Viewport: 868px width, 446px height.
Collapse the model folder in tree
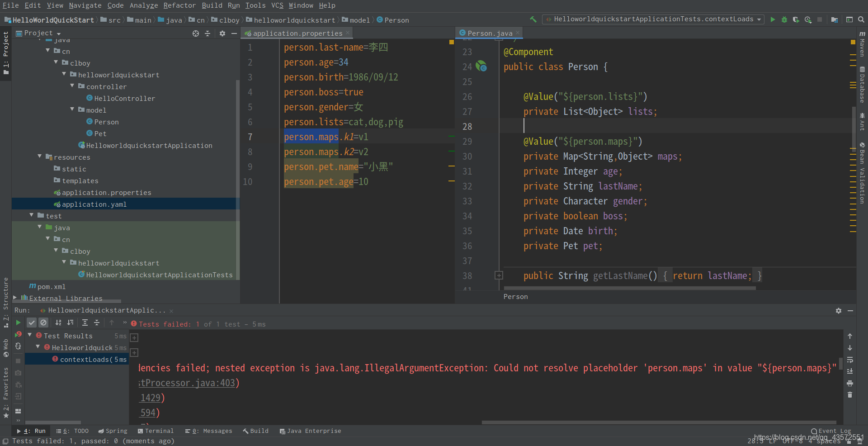72,109
